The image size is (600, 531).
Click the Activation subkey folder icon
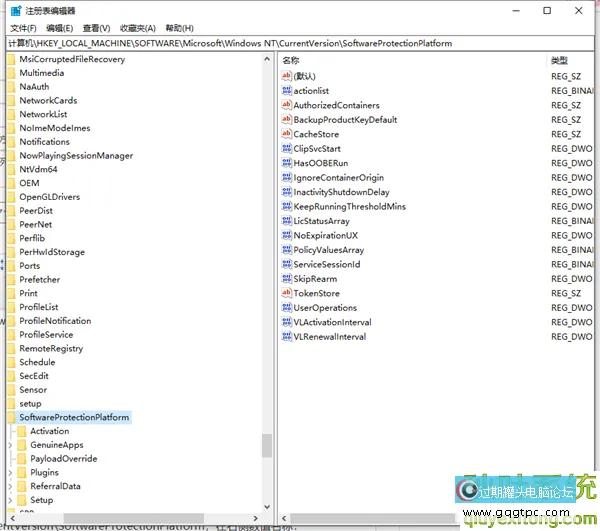coord(22,431)
